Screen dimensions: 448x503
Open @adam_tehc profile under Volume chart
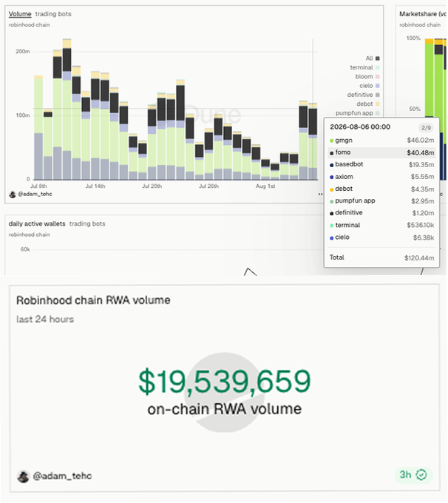[35, 194]
